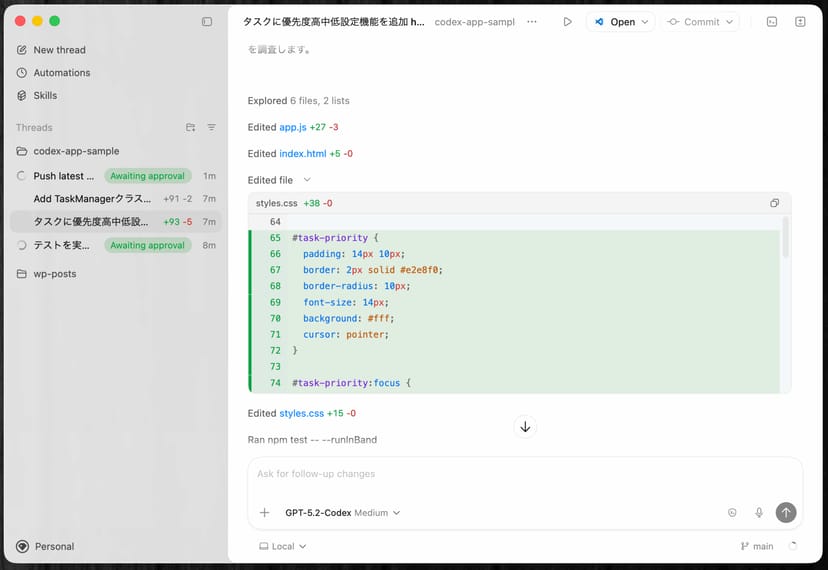Open the Automations section

point(61,73)
